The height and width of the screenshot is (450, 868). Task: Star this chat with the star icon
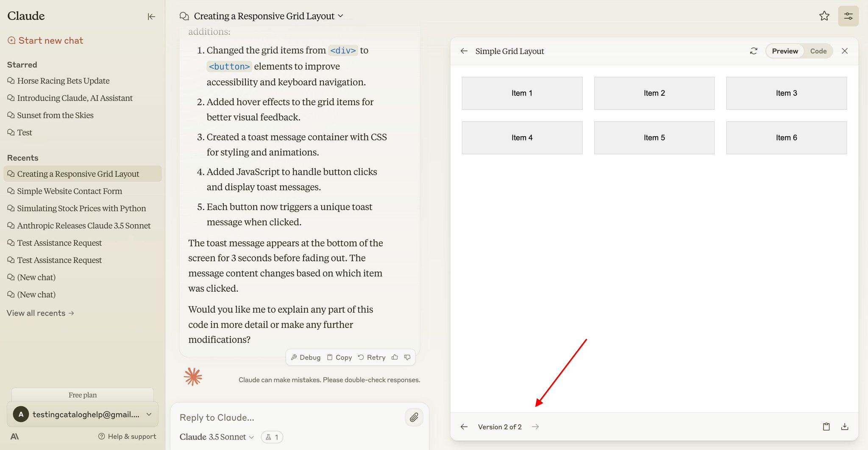pos(824,16)
